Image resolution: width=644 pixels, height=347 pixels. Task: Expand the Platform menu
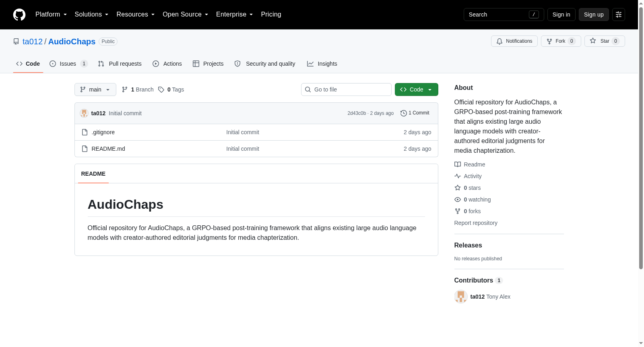tap(51, 15)
